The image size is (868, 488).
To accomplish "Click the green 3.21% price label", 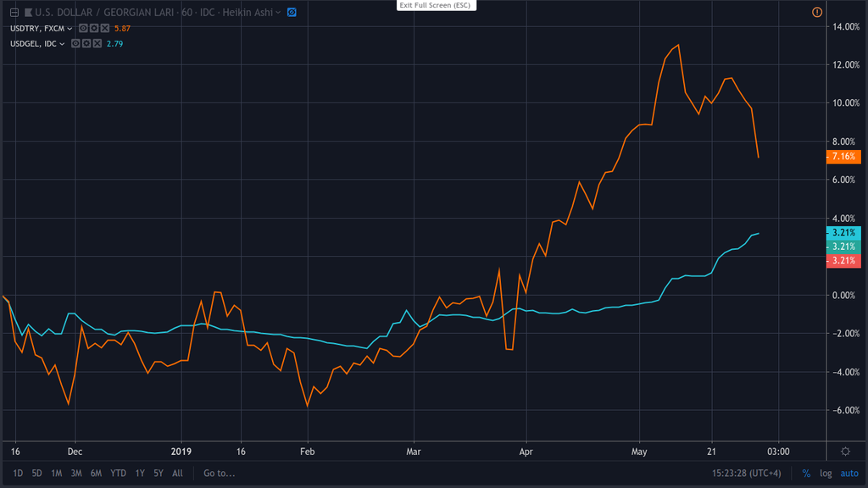I will (843, 247).
